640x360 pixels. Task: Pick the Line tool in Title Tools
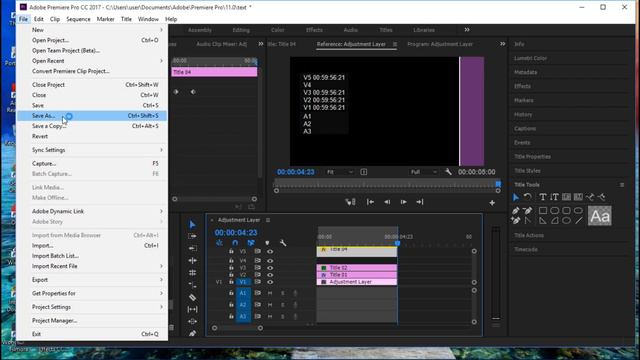[578, 221]
